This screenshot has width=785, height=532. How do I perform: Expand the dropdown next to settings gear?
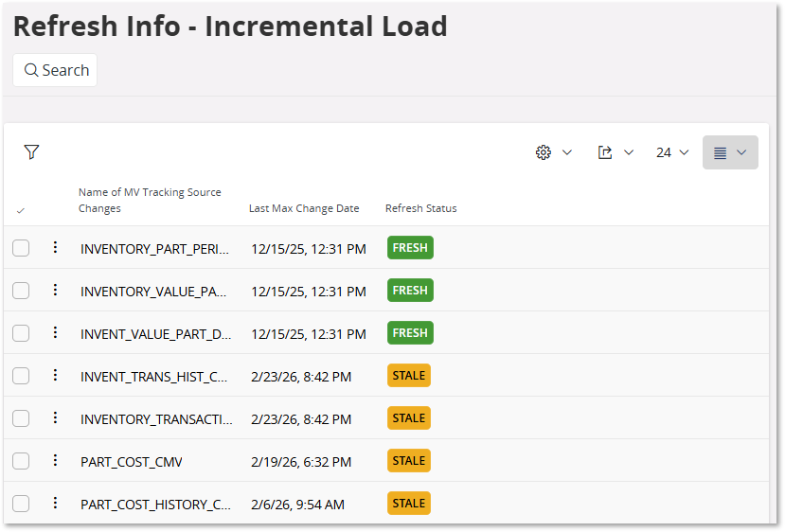point(567,152)
